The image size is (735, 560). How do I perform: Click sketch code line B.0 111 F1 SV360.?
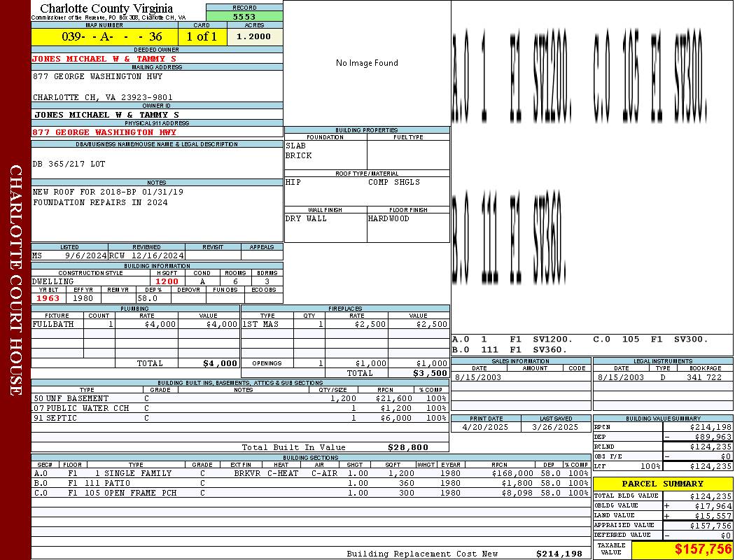coord(510,349)
